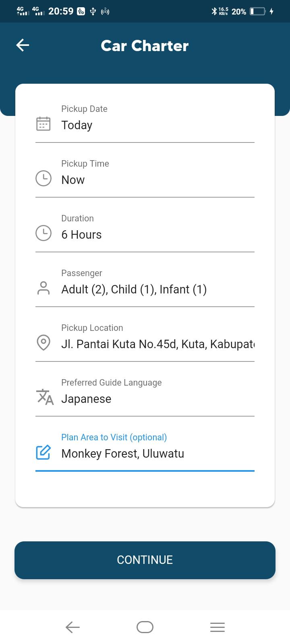
Task: Tap the clock icon next to Pickup Time
Action: pos(43,178)
